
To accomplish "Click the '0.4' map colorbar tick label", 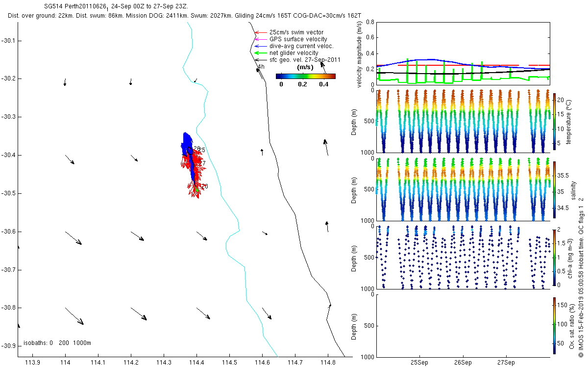I will point(324,84).
